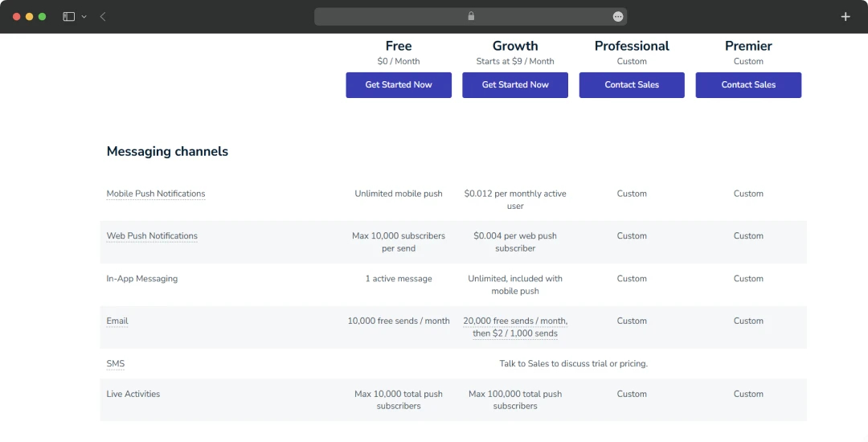Click the Premier plan title
Screen dimensions: 868x442
[748, 46]
